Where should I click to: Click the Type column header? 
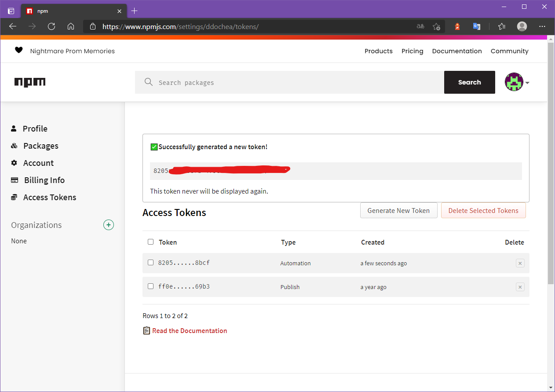[x=288, y=242]
